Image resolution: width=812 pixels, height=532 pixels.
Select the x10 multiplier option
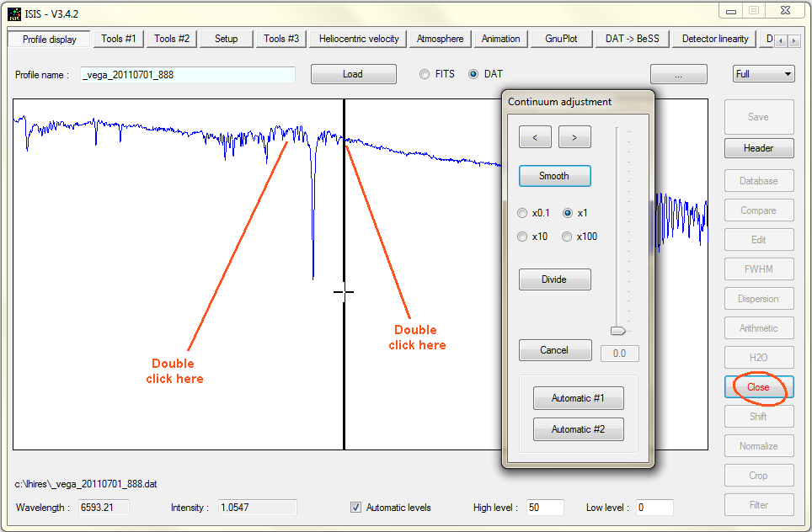point(523,237)
